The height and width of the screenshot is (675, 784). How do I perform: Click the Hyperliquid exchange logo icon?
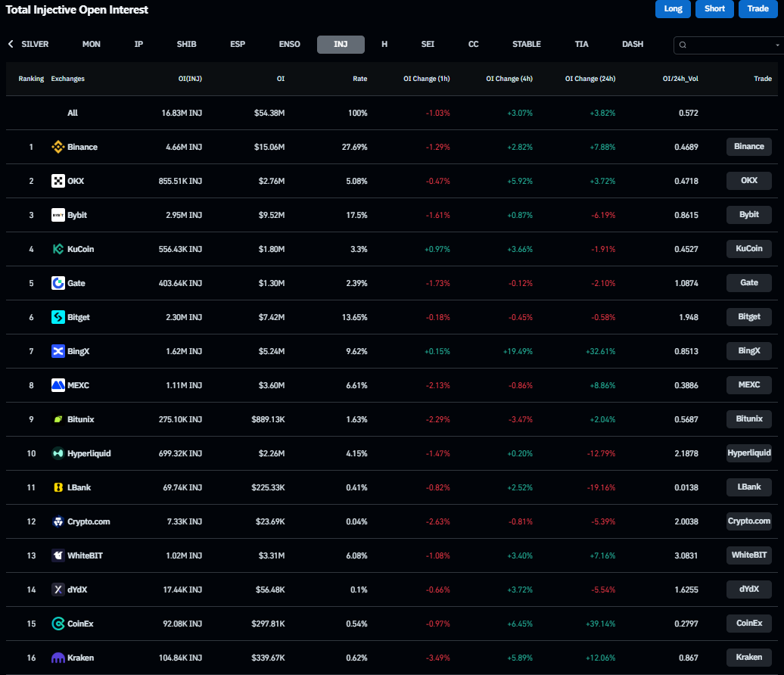click(x=58, y=453)
